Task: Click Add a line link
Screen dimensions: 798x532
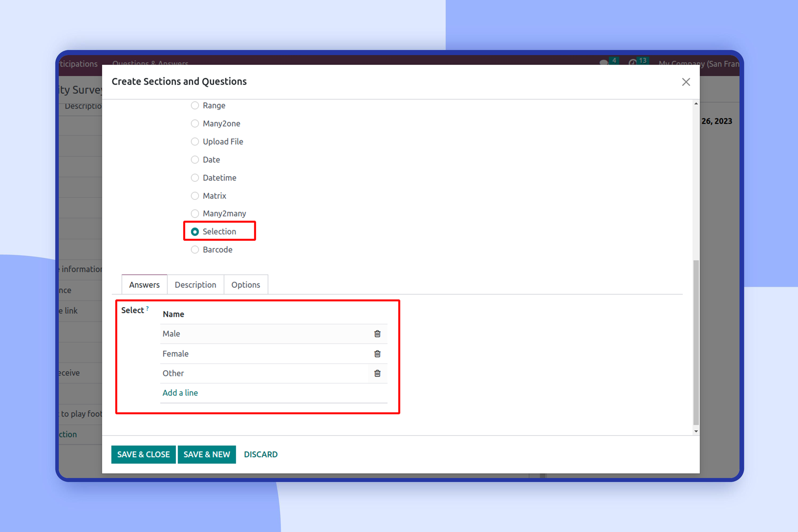Action: click(180, 393)
